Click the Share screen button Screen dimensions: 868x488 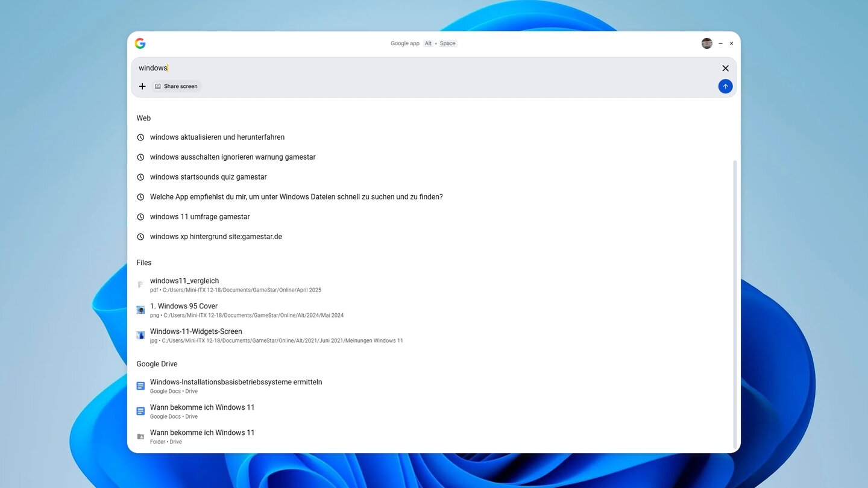click(176, 86)
